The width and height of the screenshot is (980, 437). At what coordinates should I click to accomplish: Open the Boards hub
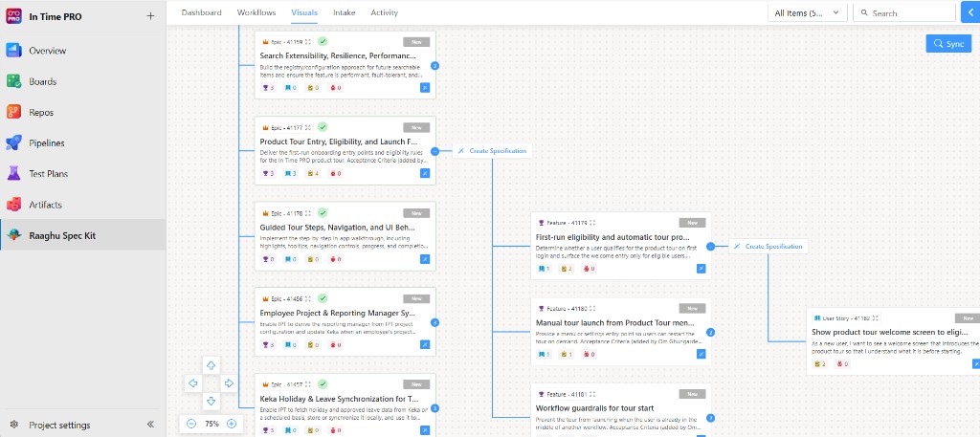[82, 82]
